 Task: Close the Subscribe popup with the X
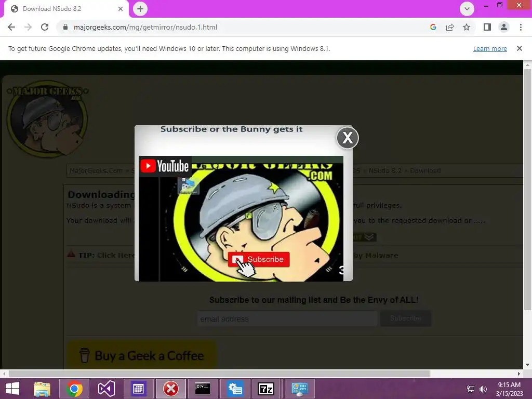coord(348,138)
